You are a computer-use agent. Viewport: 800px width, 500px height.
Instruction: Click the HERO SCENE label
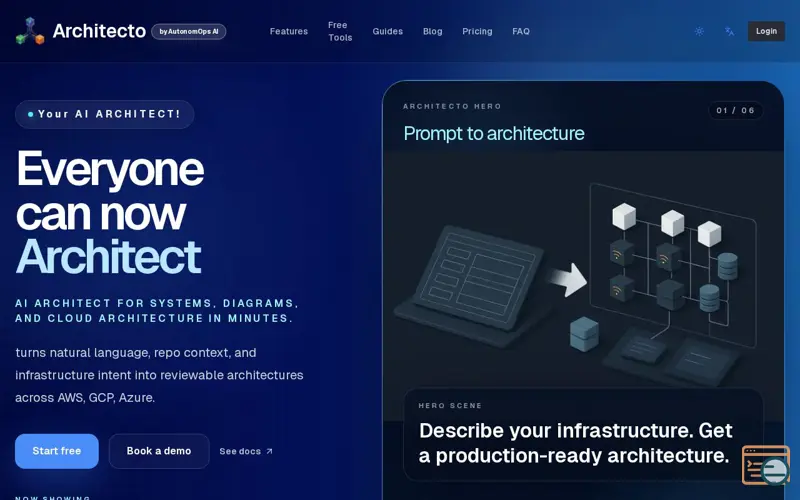click(450, 406)
